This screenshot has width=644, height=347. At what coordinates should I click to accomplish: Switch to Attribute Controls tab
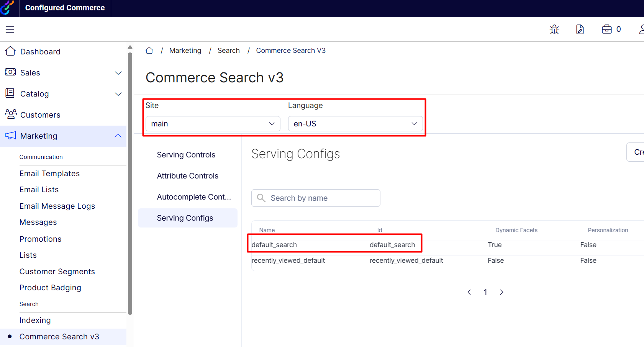[x=188, y=176]
